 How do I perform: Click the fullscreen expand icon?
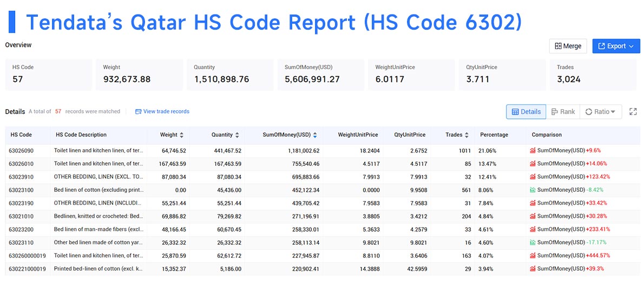(x=633, y=111)
